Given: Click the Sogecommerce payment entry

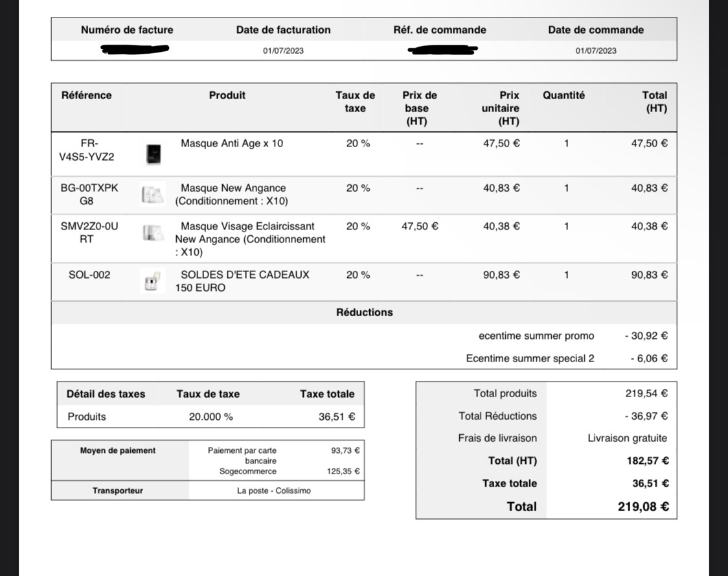Looking at the screenshot, I should [x=248, y=471].
